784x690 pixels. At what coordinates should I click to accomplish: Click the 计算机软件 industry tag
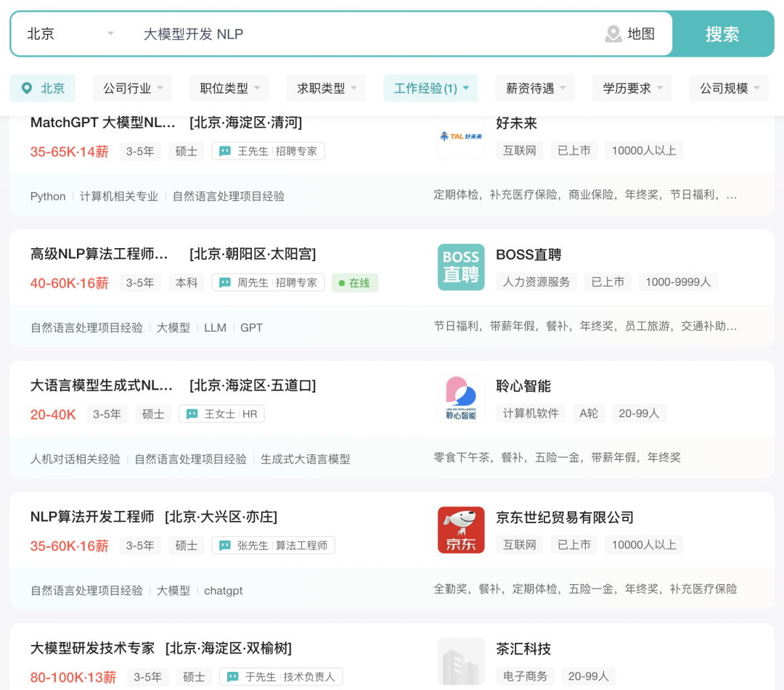[x=531, y=413]
